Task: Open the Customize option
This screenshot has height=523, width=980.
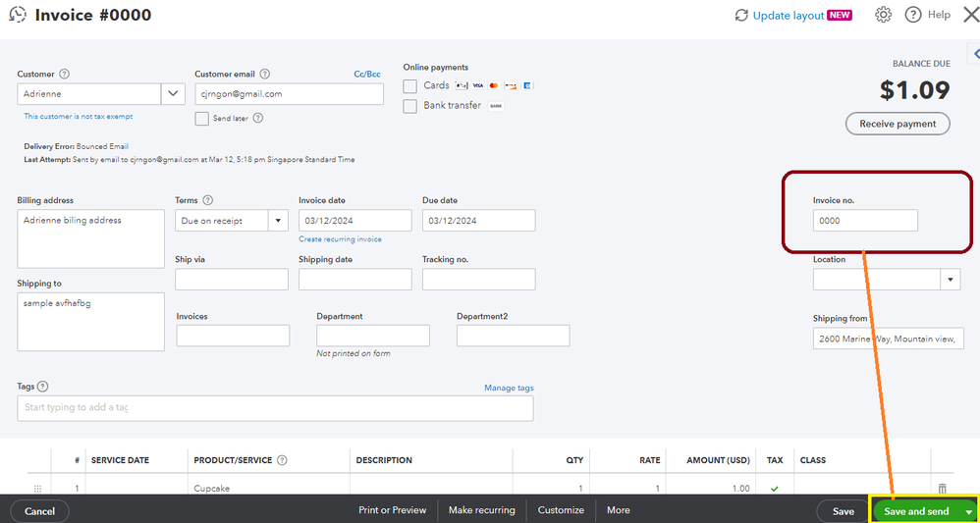Action: (562, 510)
